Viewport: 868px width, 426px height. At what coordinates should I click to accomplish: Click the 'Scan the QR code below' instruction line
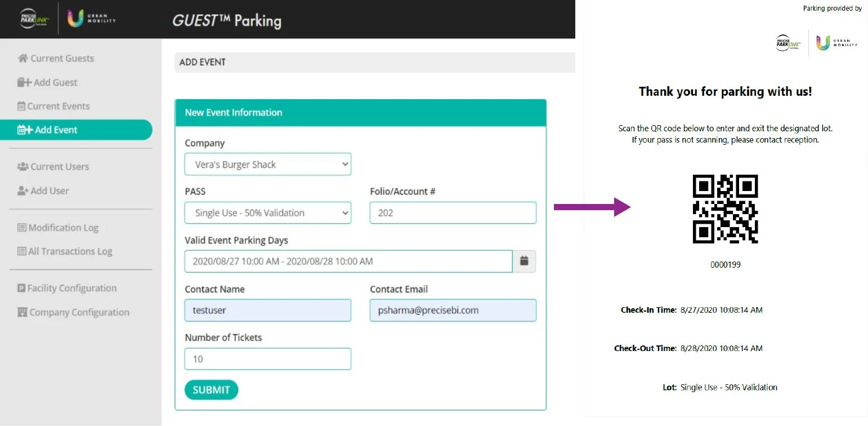726,128
